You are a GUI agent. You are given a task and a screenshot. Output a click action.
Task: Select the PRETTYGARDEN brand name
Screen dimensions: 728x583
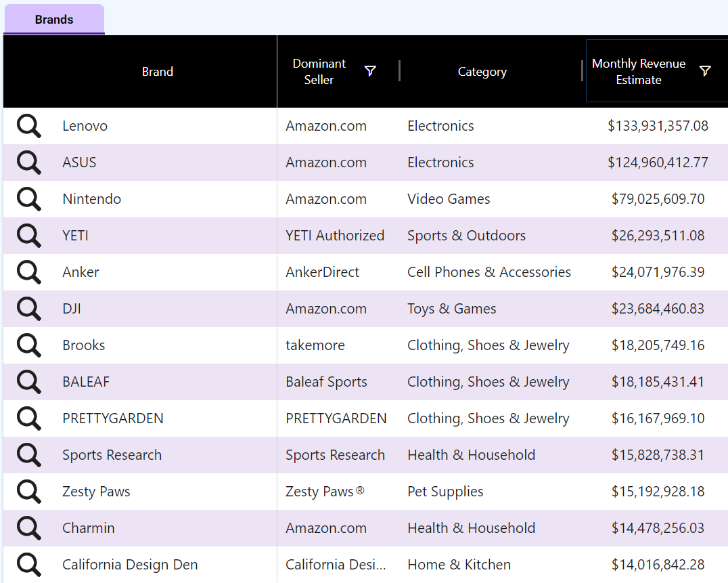[x=113, y=418]
